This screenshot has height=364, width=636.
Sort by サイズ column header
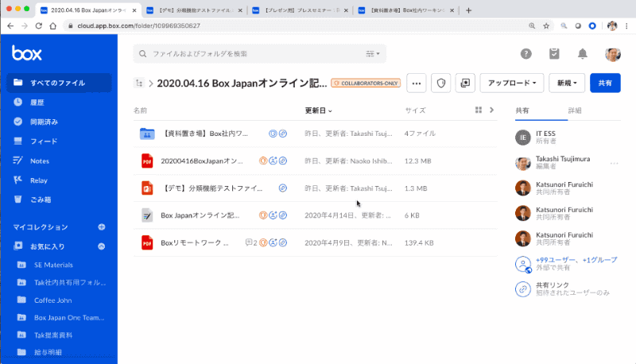click(x=415, y=110)
